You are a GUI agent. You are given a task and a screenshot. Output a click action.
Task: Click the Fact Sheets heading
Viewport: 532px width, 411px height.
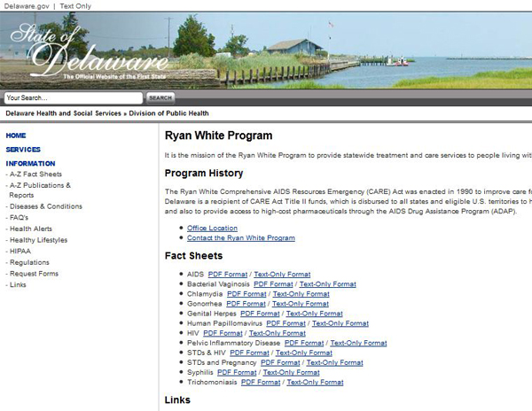click(193, 255)
